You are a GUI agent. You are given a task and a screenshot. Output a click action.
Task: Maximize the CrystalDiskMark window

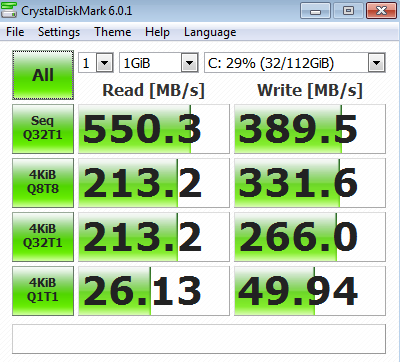348,11
